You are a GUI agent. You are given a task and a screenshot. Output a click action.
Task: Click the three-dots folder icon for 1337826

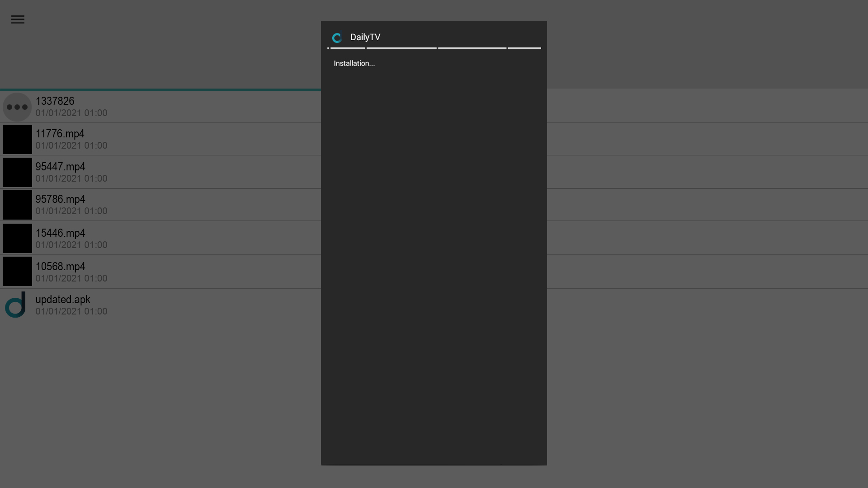[x=17, y=107]
